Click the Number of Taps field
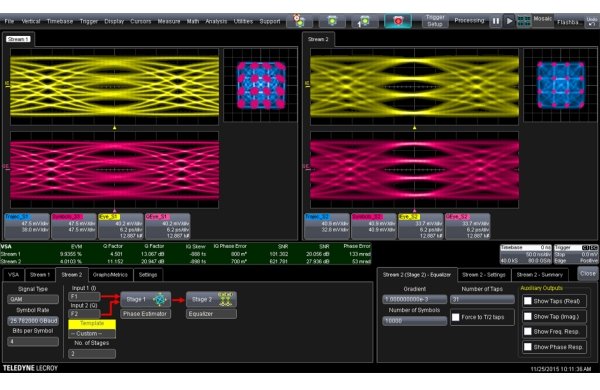 482,299
